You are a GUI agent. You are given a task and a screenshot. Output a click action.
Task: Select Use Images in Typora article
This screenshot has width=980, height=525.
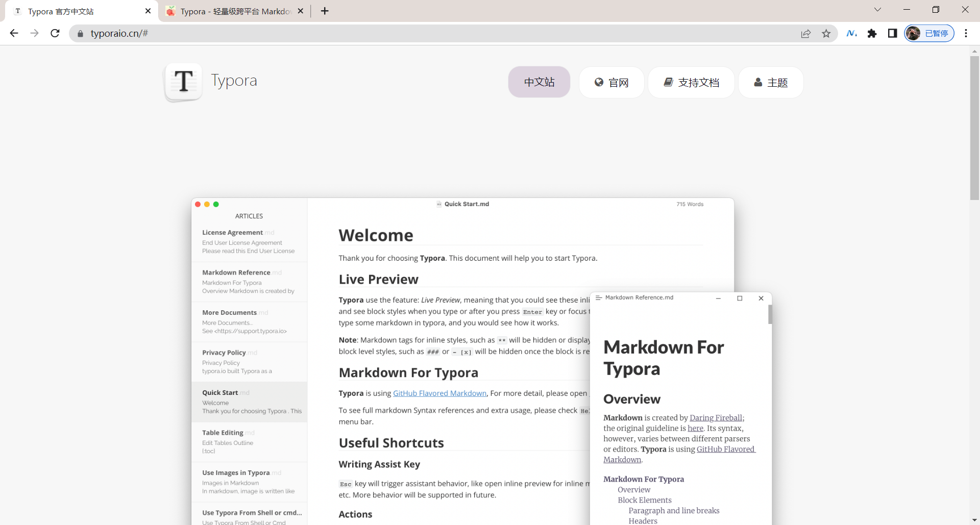(249, 482)
